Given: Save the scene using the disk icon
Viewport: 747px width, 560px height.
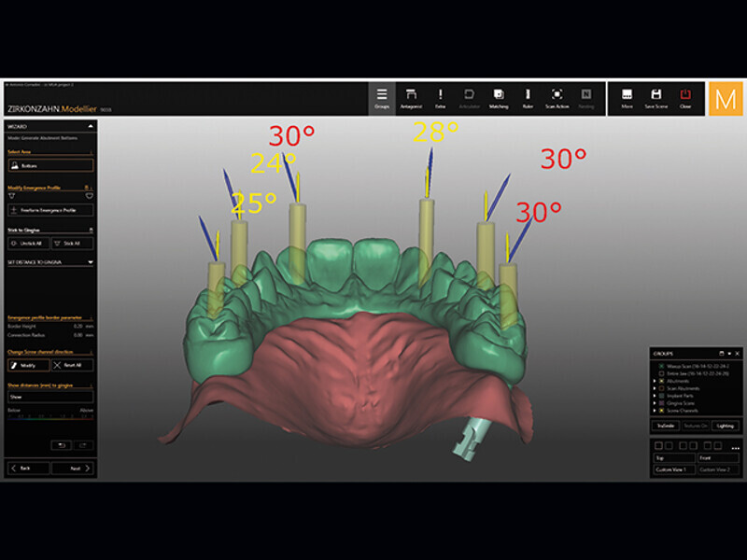Looking at the screenshot, I should (656, 98).
